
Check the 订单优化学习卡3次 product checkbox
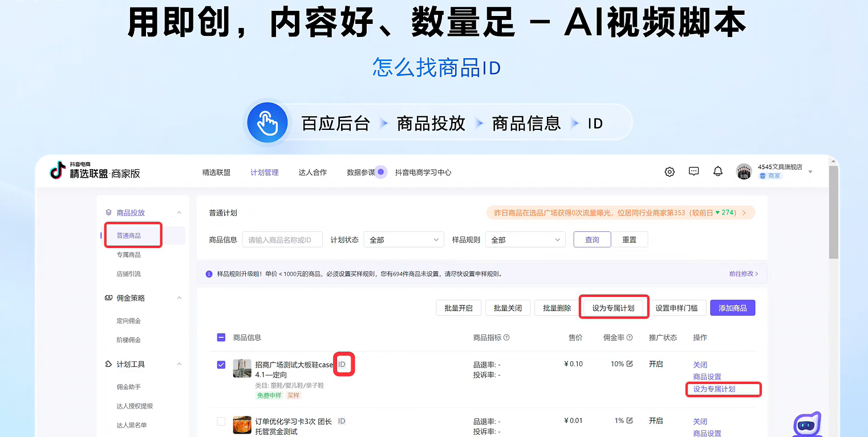[221, 421]
